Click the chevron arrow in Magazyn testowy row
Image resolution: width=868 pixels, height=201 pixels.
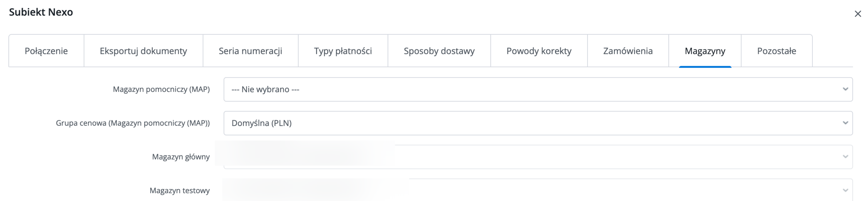(845, 190)
